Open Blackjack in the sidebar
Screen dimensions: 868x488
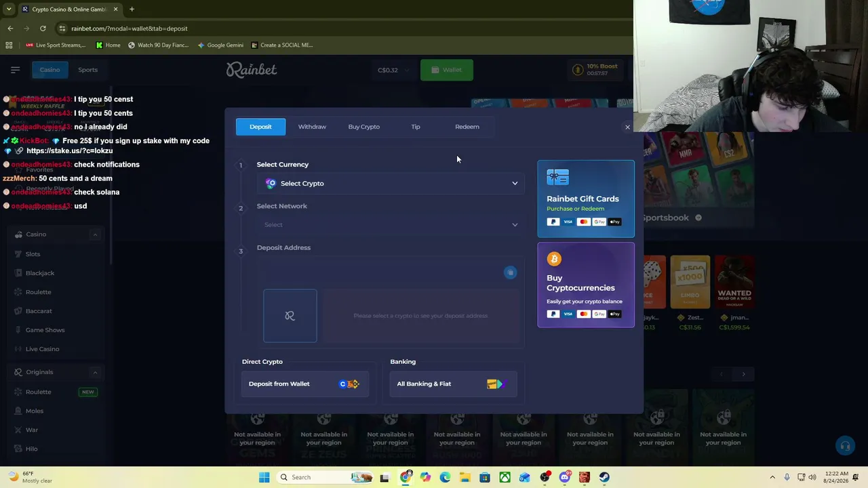pos(40,273)
